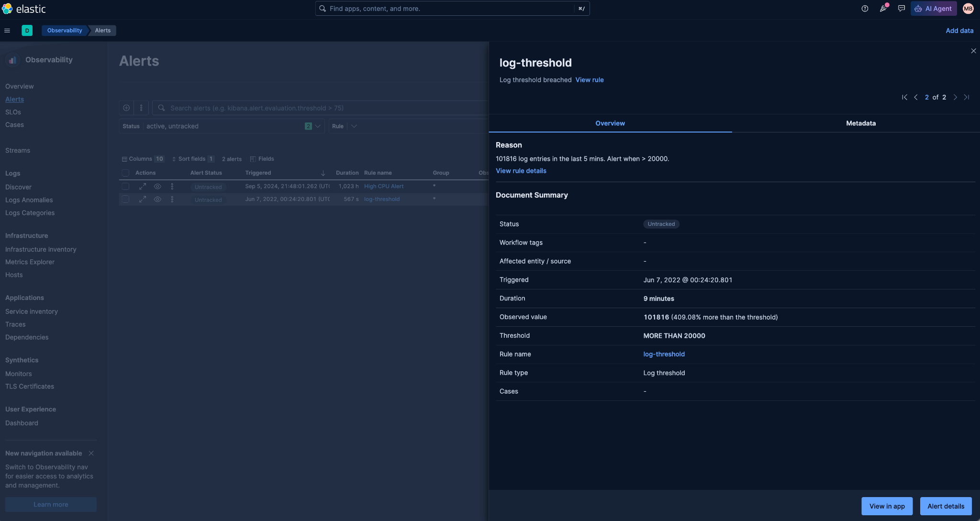Go to next alert in flyout

(x=955, y=97)
